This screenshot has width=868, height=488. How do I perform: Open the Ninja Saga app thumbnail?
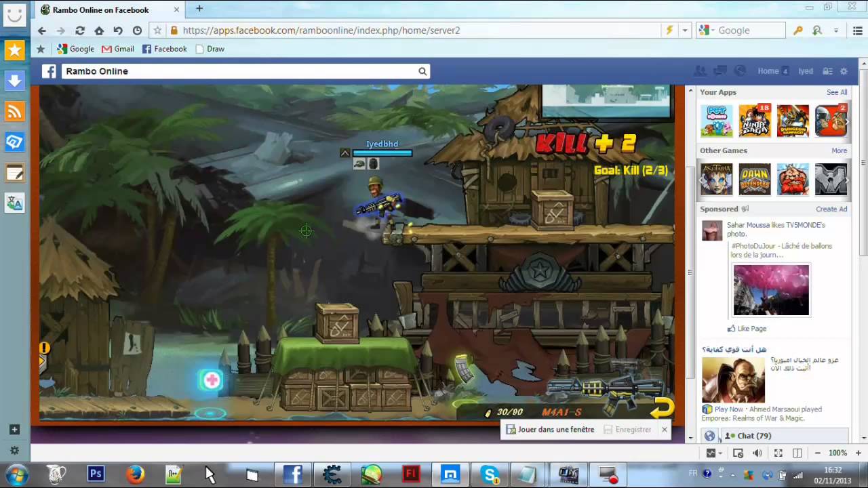755,121
